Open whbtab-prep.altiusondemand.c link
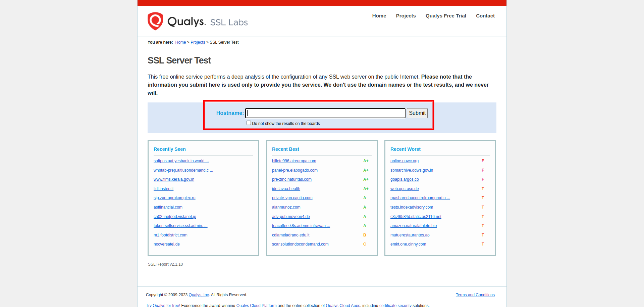Screen dimensions: 644x307 pyautogui.click(x=183, y=170)
